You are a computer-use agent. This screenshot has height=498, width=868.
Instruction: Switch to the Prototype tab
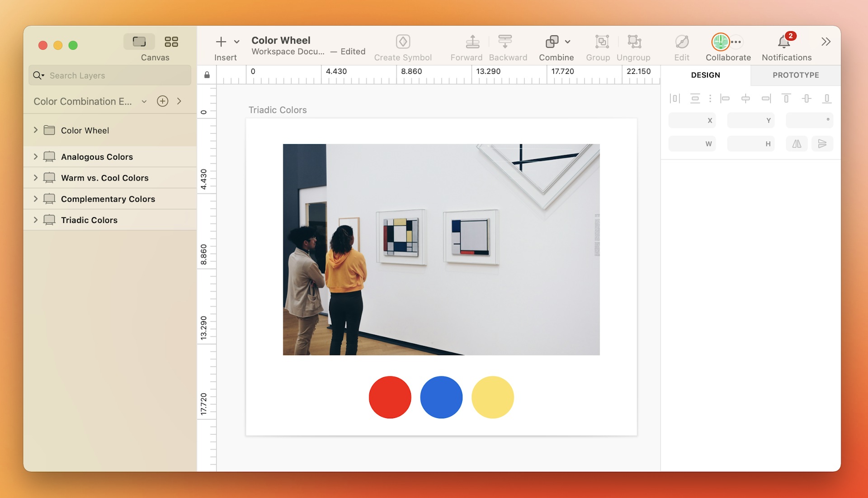point(795,75)
